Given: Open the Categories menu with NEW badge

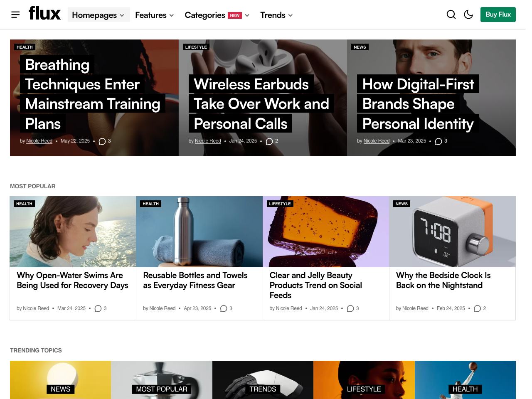Looking at the screenshot, I should [x=217, y=15].
